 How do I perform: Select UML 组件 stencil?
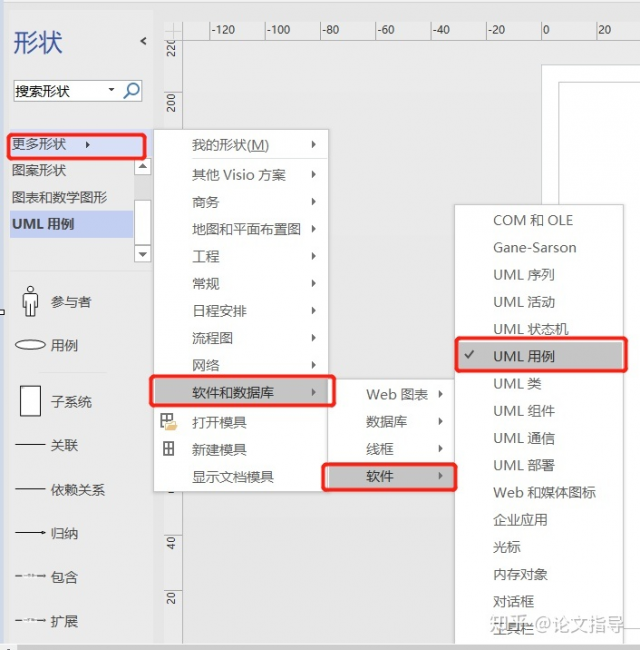click(539, 411)
